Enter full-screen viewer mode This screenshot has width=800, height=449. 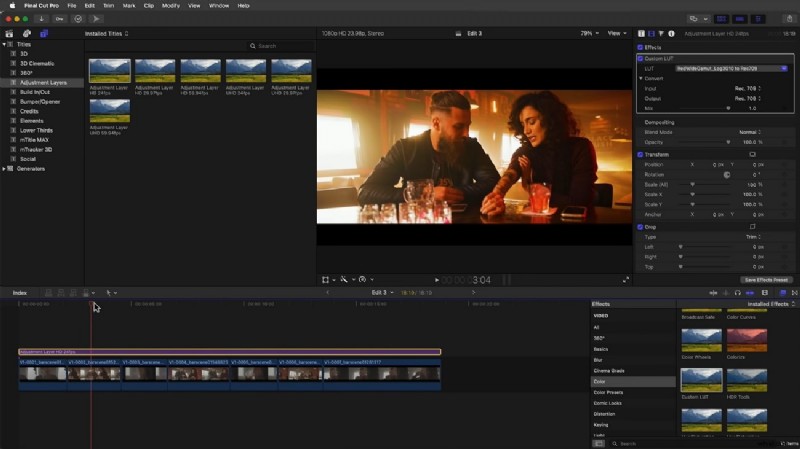click(626, 280)
